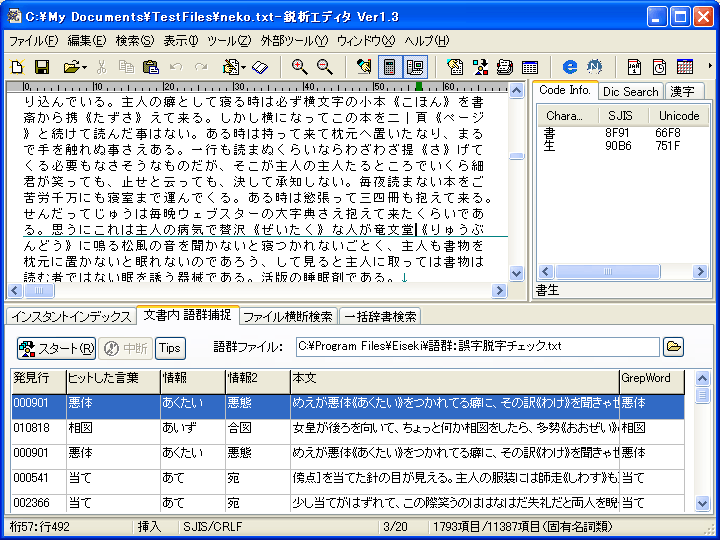Click Code Info scroll right arrow
Image resolution: width=720 pixels, height=540 pixels.
[x=700, y=271]
